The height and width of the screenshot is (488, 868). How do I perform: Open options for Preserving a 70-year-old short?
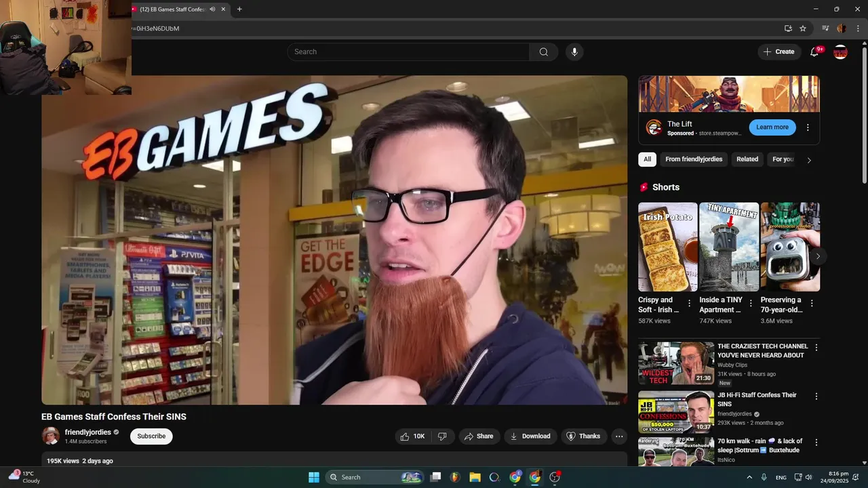[812, 303]
